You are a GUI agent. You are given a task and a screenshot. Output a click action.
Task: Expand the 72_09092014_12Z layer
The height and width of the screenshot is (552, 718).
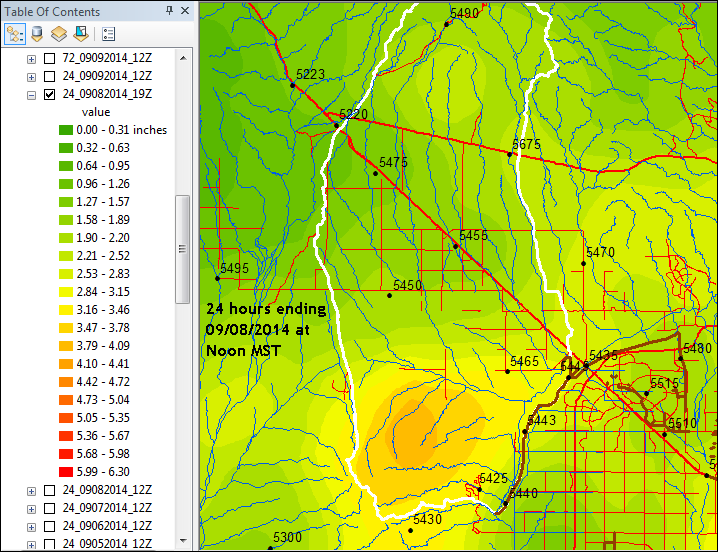point(31,59)
